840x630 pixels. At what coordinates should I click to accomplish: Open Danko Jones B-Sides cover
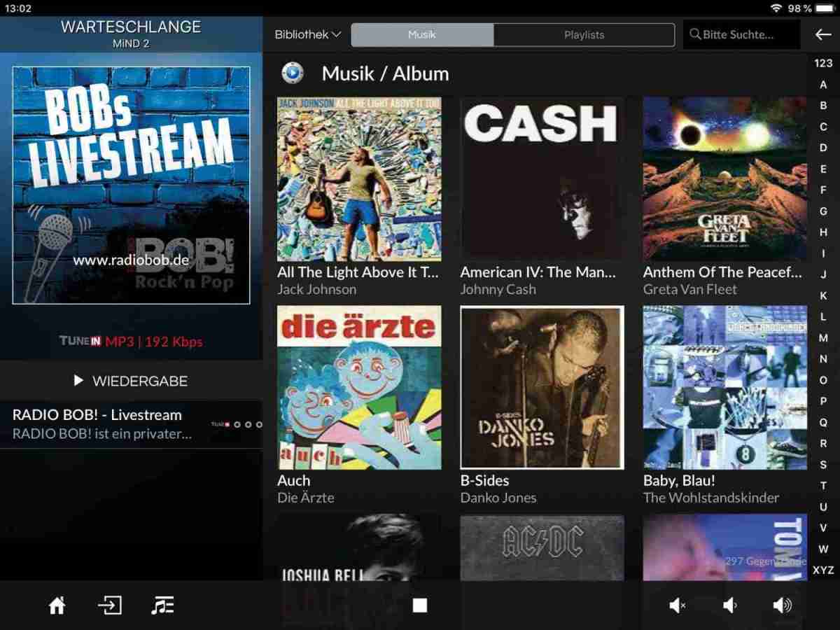click(542, 387)
